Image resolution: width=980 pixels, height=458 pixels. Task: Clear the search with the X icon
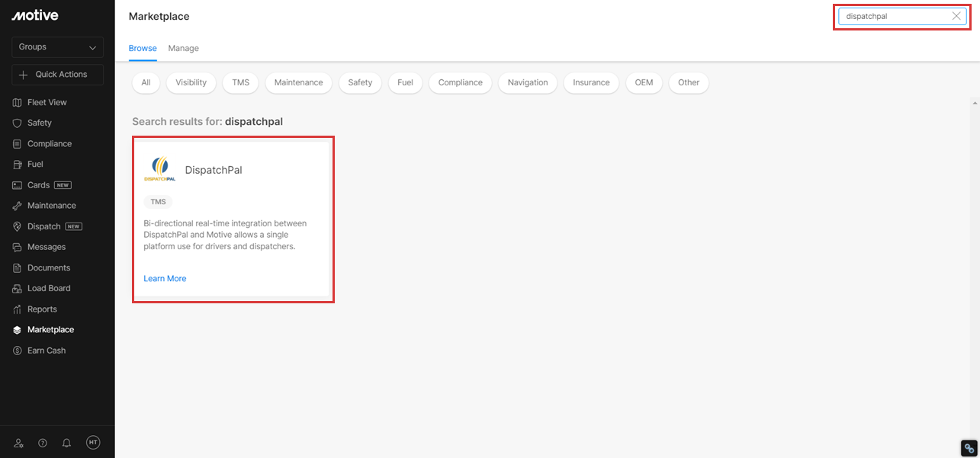click(x=956, y=16)
